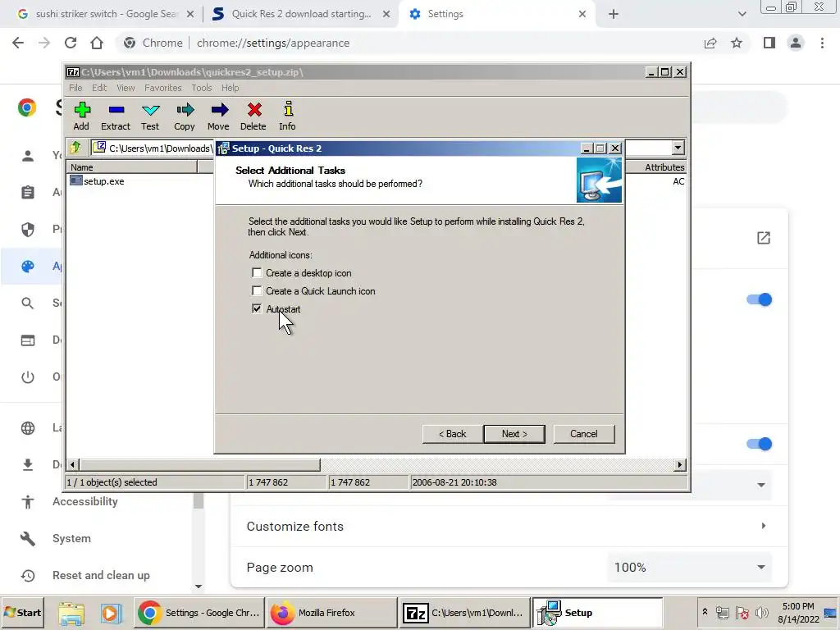Toggle the Chrome side panel icon

click(x=769, y=43)
